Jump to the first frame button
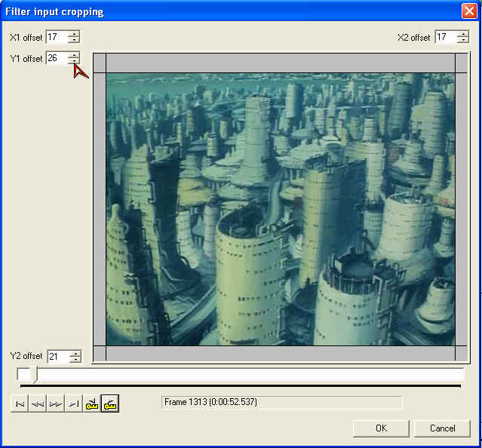The width and height of the screenshot is (482, 448). 20,404
